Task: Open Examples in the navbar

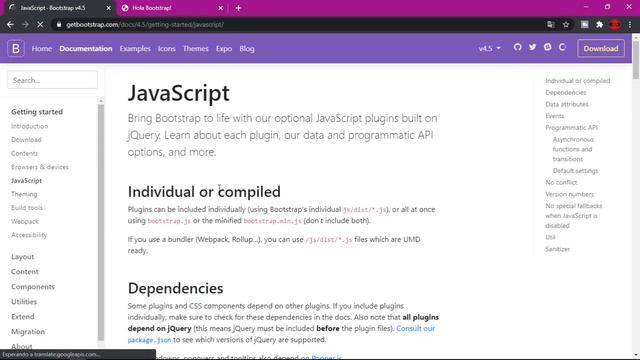Action: [135, 49]
